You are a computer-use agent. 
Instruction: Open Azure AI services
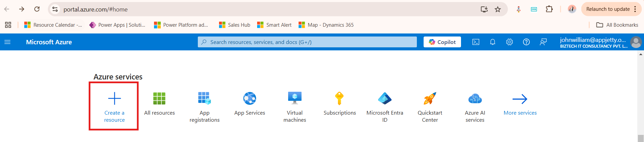475,106
